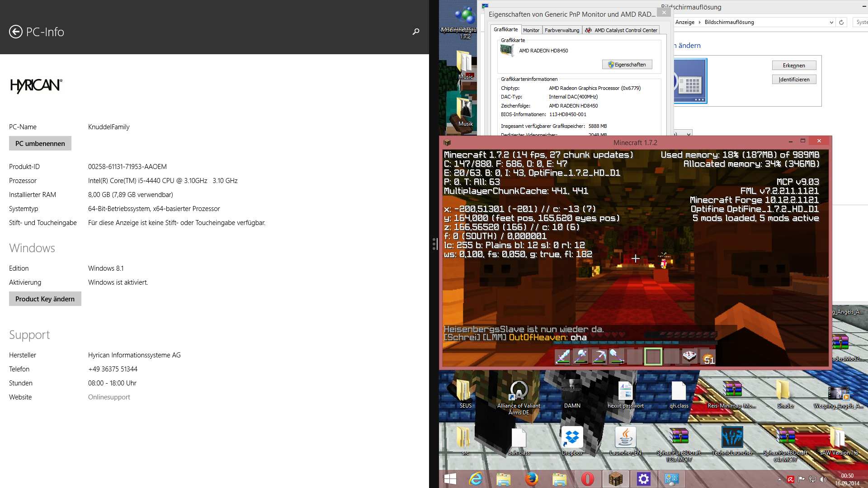Open search in the PC-Info header

(x=416, y=32)
